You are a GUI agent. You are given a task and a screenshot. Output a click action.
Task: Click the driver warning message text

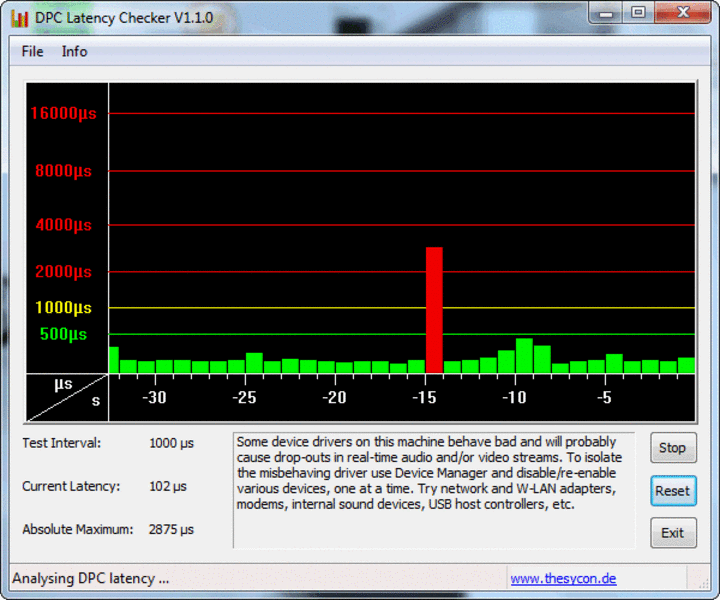[429, 473]
